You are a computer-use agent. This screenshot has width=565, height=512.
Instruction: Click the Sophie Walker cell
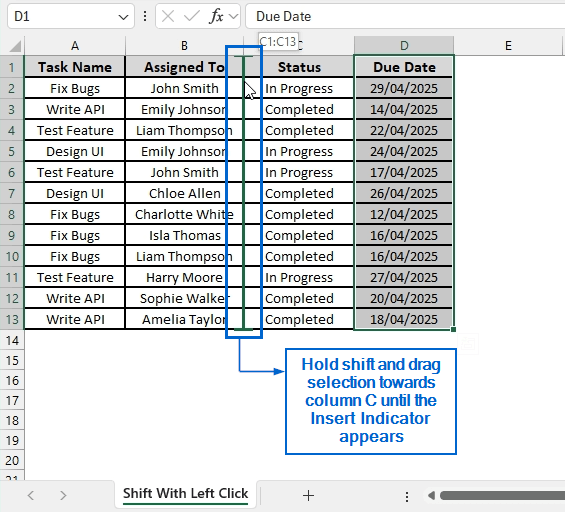coord(184,298)
